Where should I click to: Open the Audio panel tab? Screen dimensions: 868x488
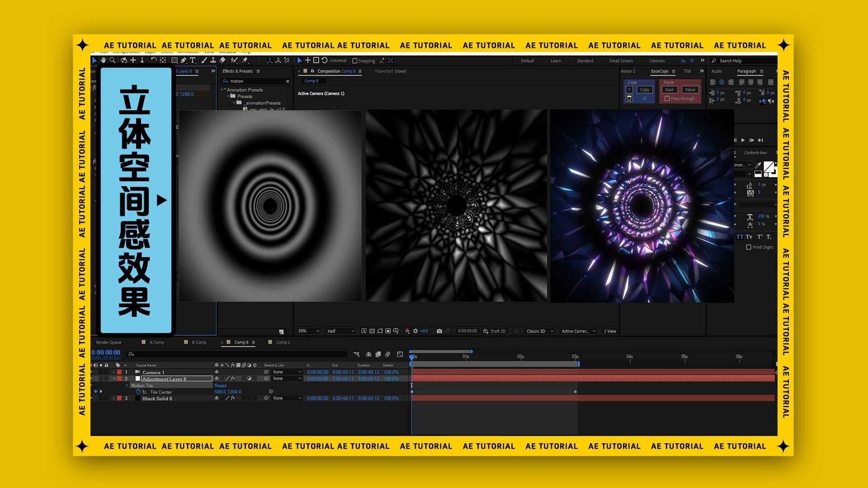pyautogui.click(x=717, y=71)
